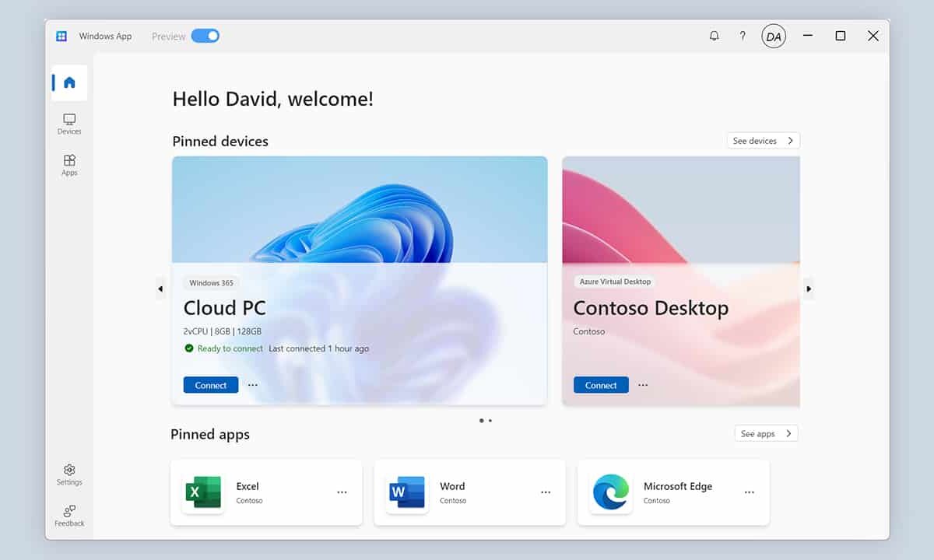The width and height of the screenshot is (934, 560).
Task: Open the See apps link
Action: [x=766, y=433]
